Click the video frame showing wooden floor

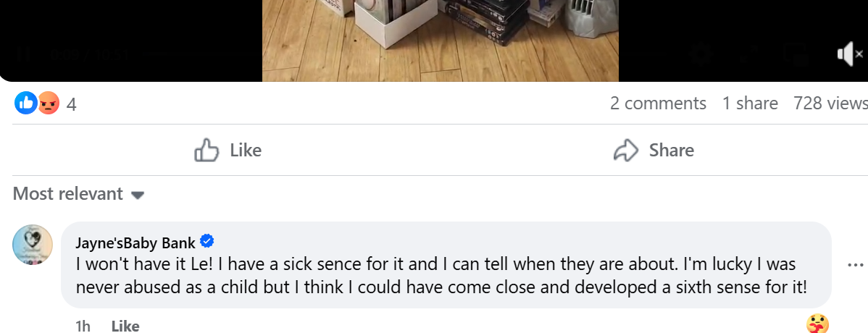pos(440,40)
